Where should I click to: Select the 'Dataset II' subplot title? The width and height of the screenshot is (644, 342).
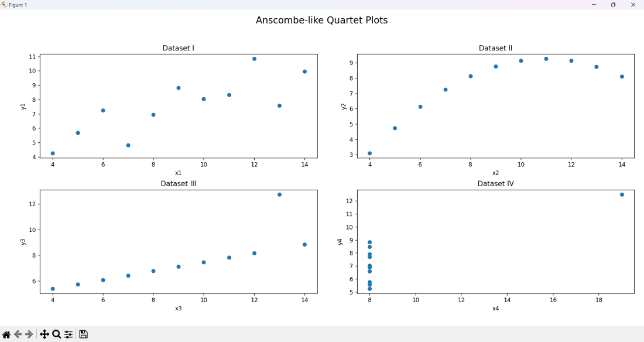pos(495,48)
